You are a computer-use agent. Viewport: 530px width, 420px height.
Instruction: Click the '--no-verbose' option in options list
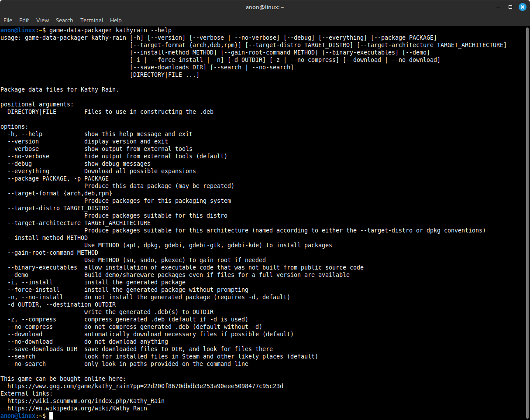[x=28, y=156]
